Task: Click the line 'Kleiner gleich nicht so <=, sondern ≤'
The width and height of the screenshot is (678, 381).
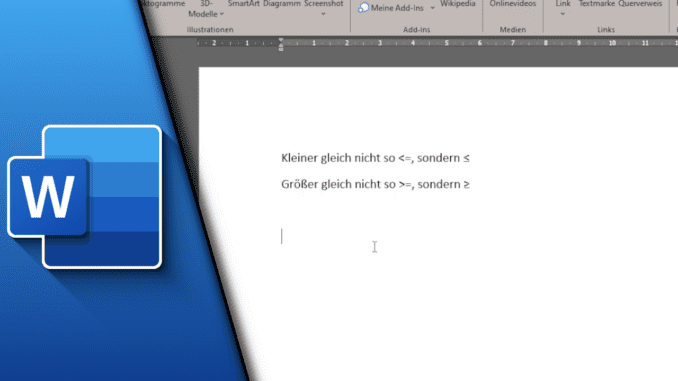Action: (x=375, y=158)
